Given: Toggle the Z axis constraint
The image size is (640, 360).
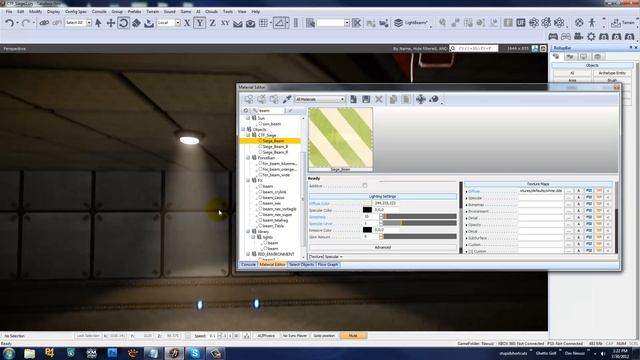Looking at the screenshot, I should [x=212, y=23].
